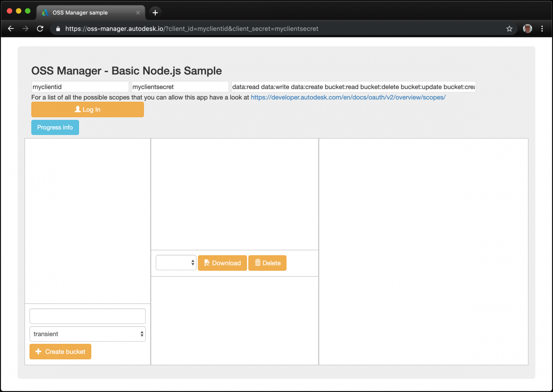Screen dimensions: 553x392
Task: Open the transient retention policy dropdown
Action: [x=87, y=334]
